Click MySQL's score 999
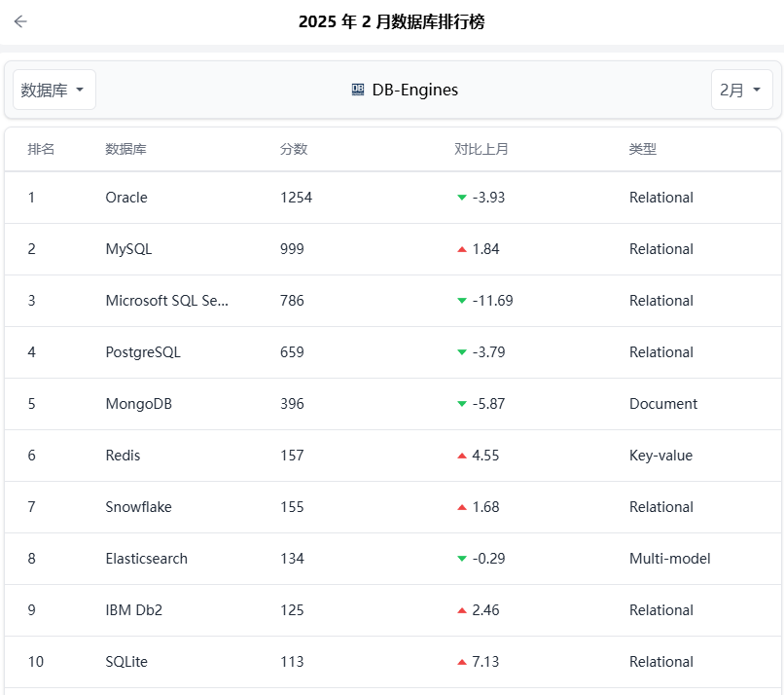Screen dimensions: 784x695 pyautogui.click(x=292, y=249)
